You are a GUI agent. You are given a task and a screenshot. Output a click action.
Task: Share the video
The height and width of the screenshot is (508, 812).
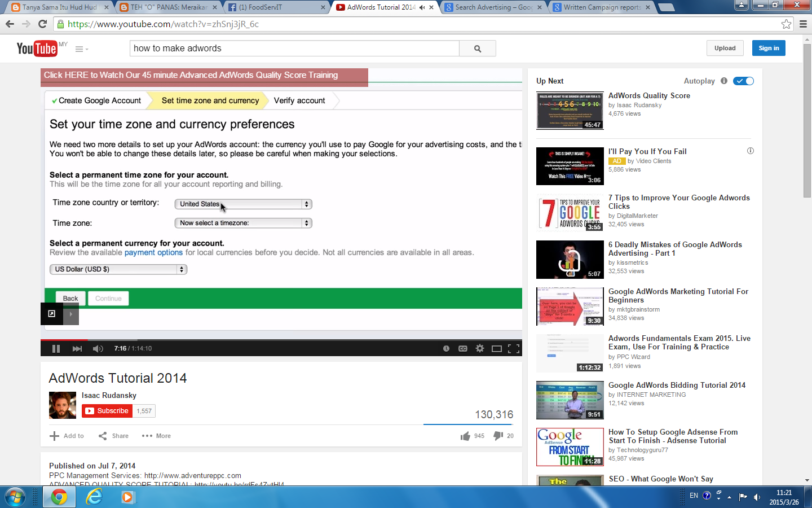click(113, 436)
